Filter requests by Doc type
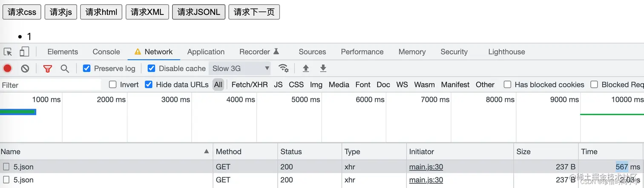Screen dimensions: 644x188 pos(383,84)
